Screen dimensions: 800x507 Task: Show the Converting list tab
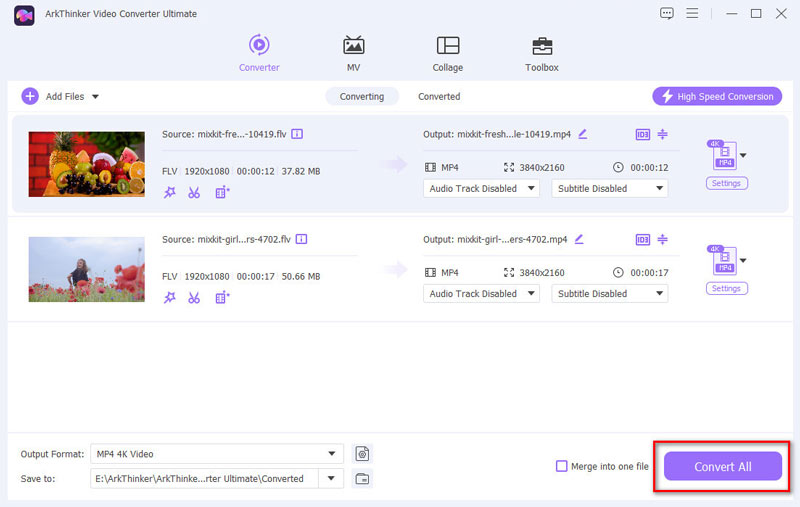(x=362, y=96)
